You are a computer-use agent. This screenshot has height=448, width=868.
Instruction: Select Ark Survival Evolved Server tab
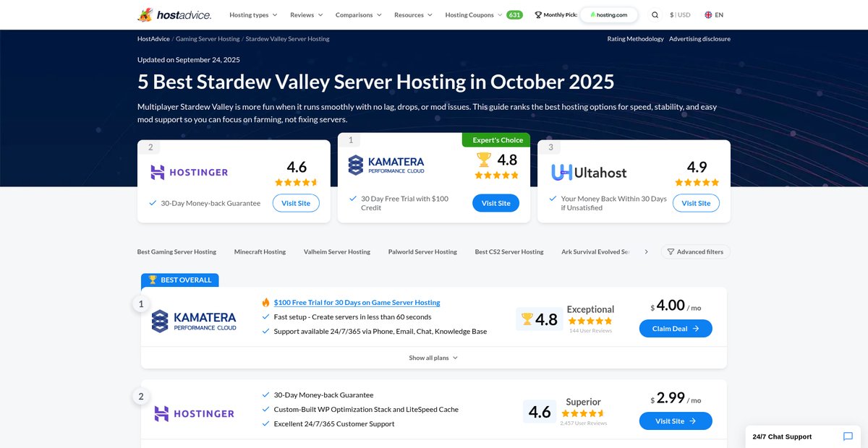pos(595,251)
